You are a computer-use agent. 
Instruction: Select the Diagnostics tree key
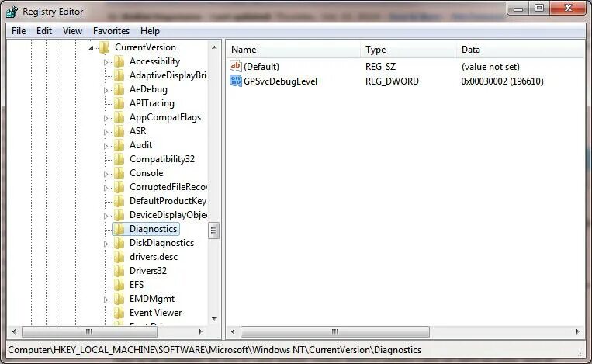(x=153, y=229)
